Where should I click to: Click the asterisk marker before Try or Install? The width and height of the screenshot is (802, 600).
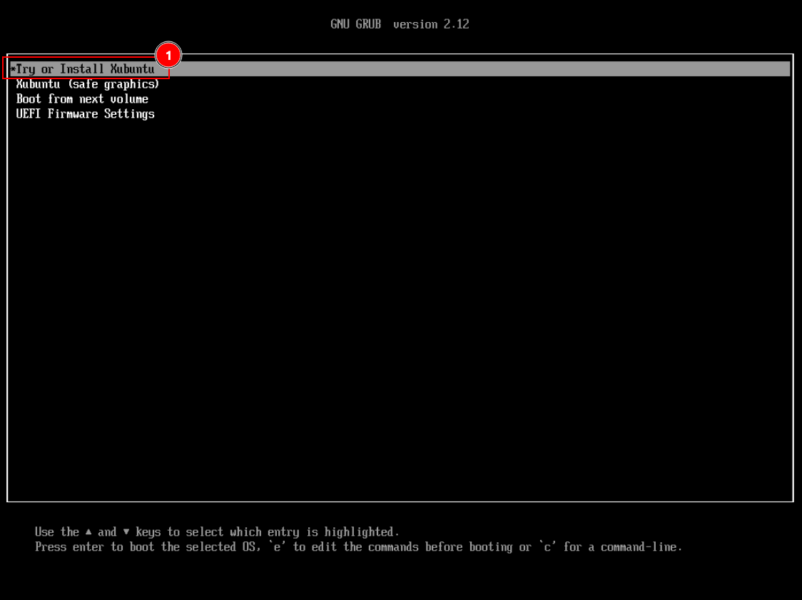pyautogui.click(x=13, y=69)
